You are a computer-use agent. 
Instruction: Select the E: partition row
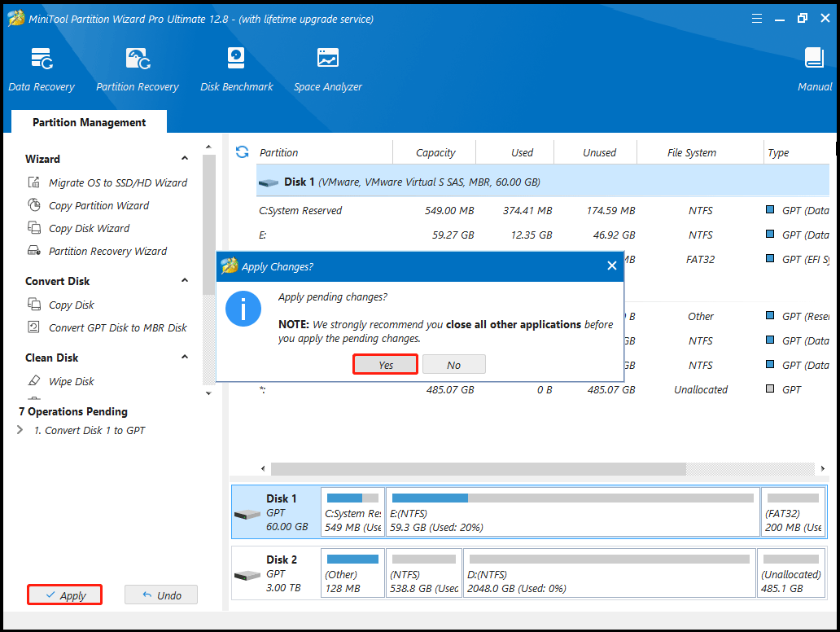[x=543, y=235]
